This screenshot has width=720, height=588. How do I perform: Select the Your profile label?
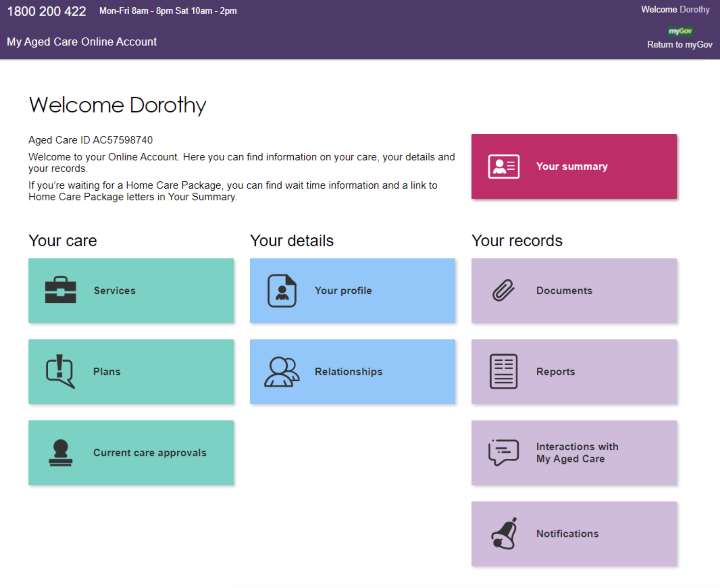click(x=343, y=291)
